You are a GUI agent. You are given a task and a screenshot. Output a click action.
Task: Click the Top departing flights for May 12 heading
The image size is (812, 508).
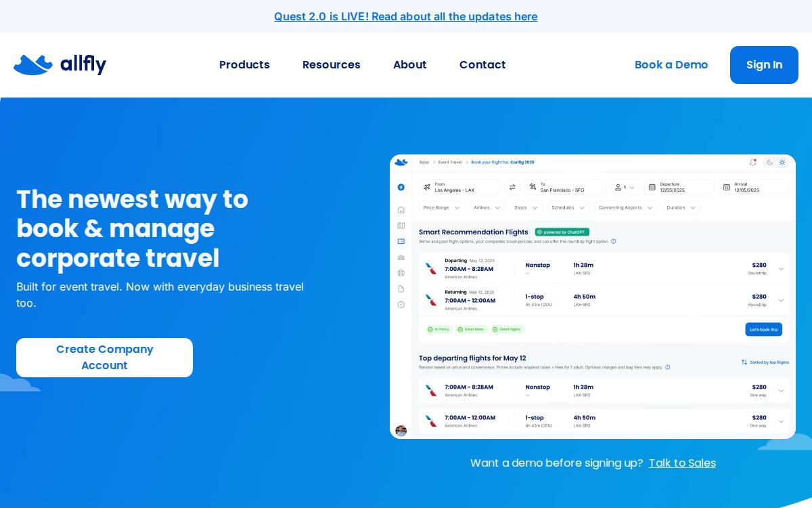tap(472, 358)
